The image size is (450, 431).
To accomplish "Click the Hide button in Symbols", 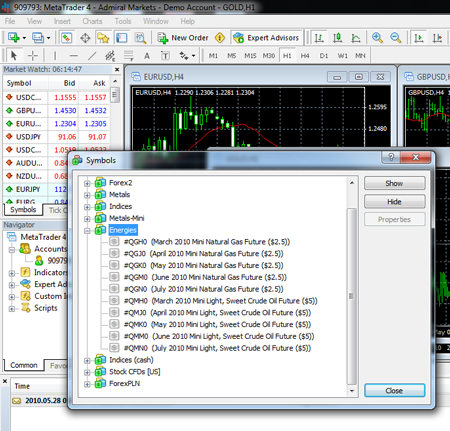I will pyautogui.click(x=394, y=202).
